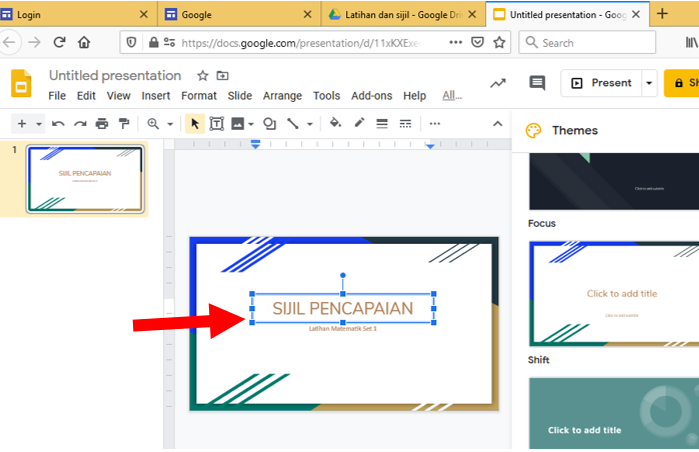This screenshot has width=699, height=452.
Task: Click the 'All...' changes saved link
Action: 452,96
